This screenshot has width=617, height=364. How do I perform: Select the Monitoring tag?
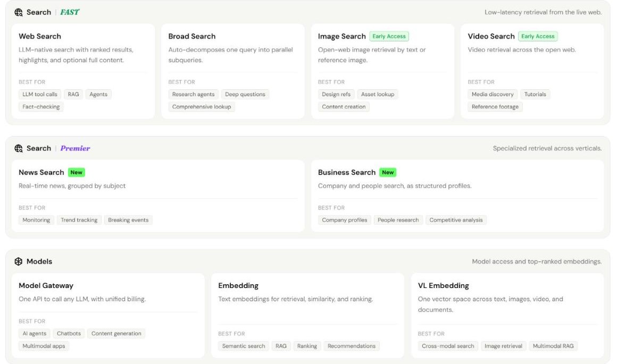click(x=36, y=220)
